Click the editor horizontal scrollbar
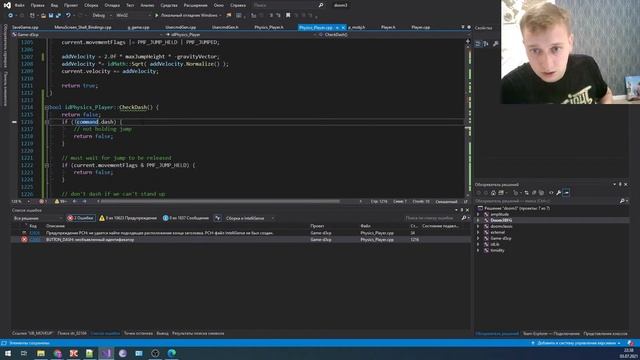The height and width of the screenshot is (360, 640). pyautogui.click(x=220, y=201)
